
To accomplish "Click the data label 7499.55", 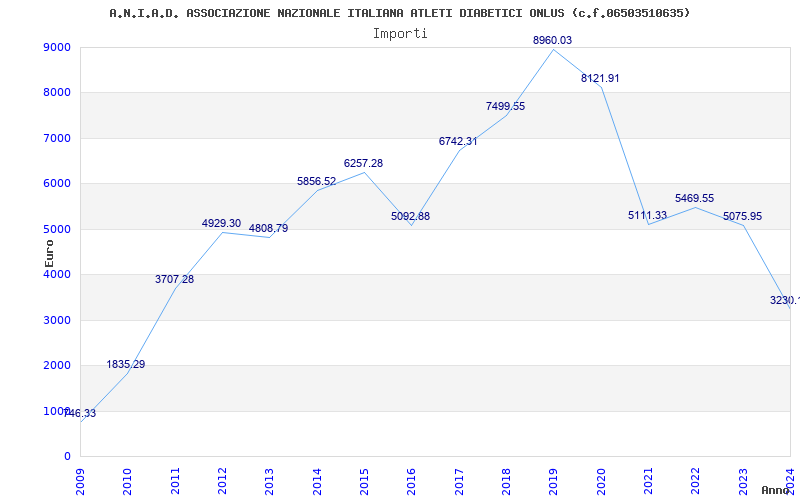I will 505,107.
